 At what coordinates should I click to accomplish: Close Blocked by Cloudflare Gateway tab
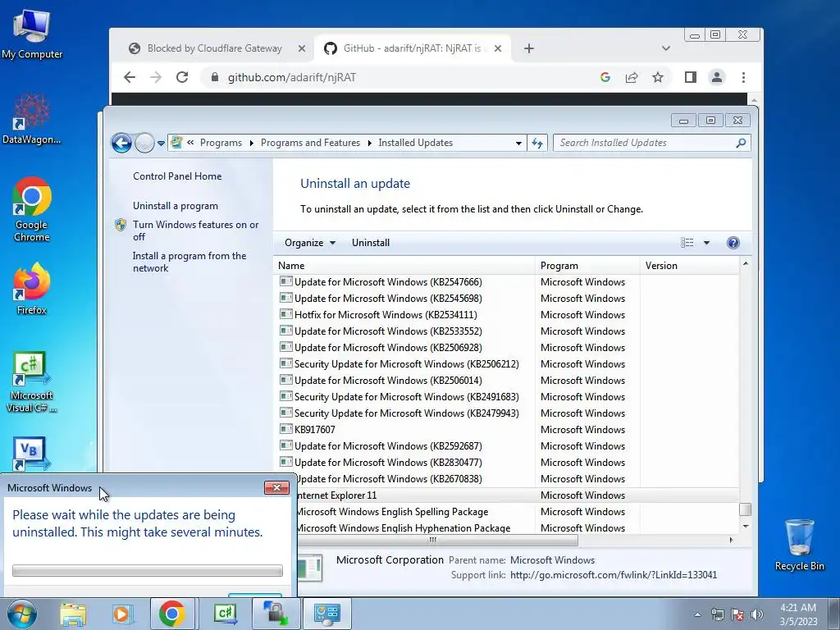click(x=302, y=48)
